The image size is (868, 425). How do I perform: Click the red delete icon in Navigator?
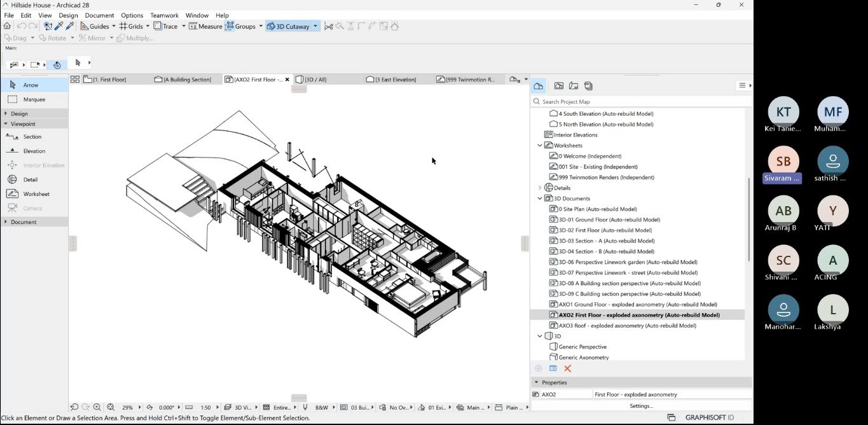point(568,368)
